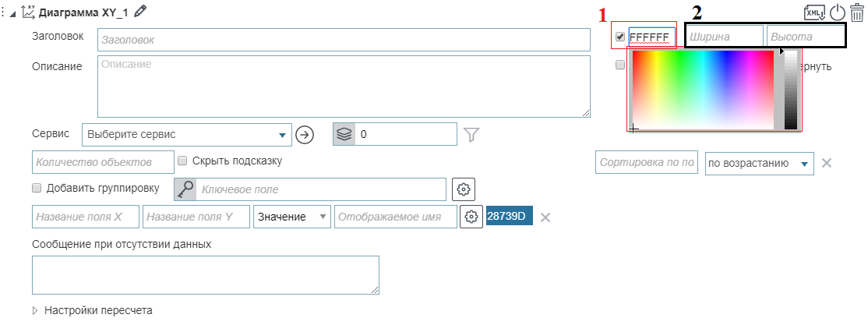Enable the Скрыть подсказку checkbox
The height and width of the screenshot is (325, 868).
(x=182, y=161)
